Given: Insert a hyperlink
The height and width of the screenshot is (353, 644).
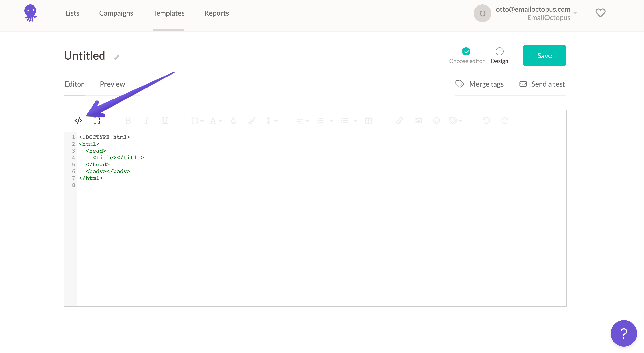Looking at the screenshot, I should point(399,121).
